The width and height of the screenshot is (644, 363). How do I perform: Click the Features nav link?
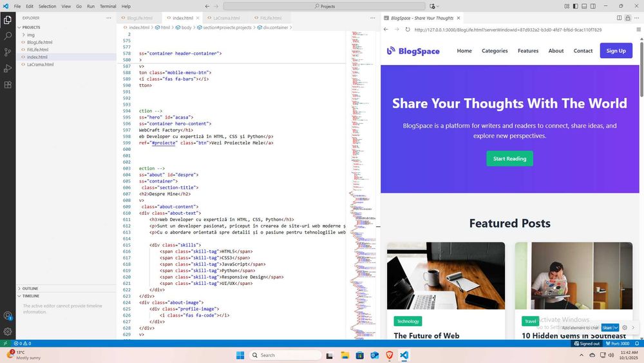(528, 50)
